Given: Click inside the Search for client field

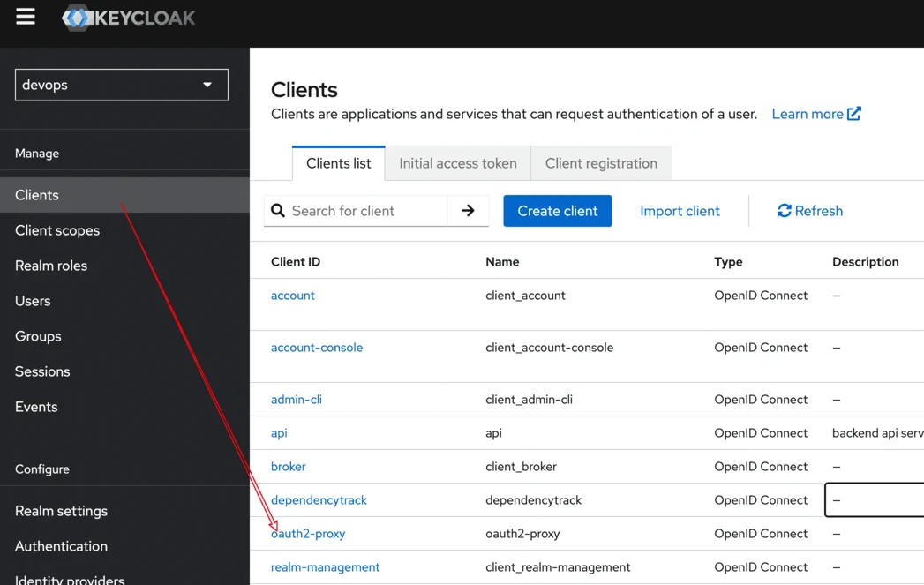Looking at the screenshot, I should 362,211.
